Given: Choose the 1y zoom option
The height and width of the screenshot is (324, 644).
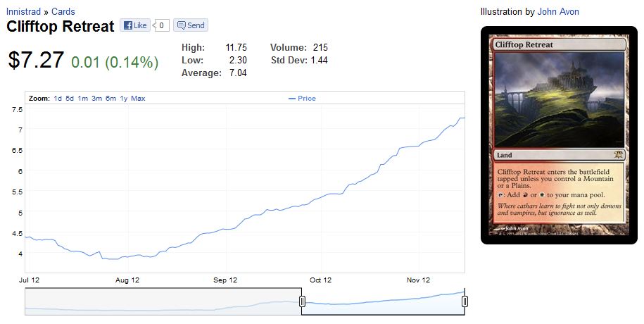Looking at the screenshot, I should 124,99.
